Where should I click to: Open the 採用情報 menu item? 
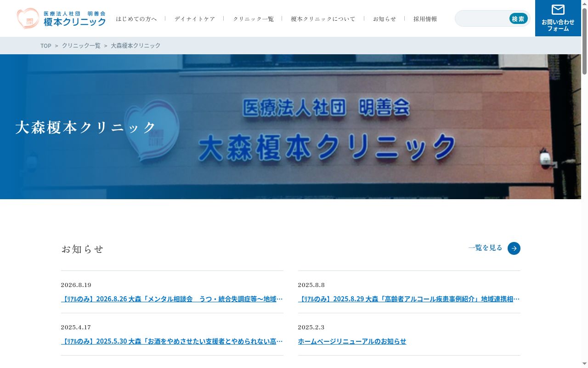(425, 19)
